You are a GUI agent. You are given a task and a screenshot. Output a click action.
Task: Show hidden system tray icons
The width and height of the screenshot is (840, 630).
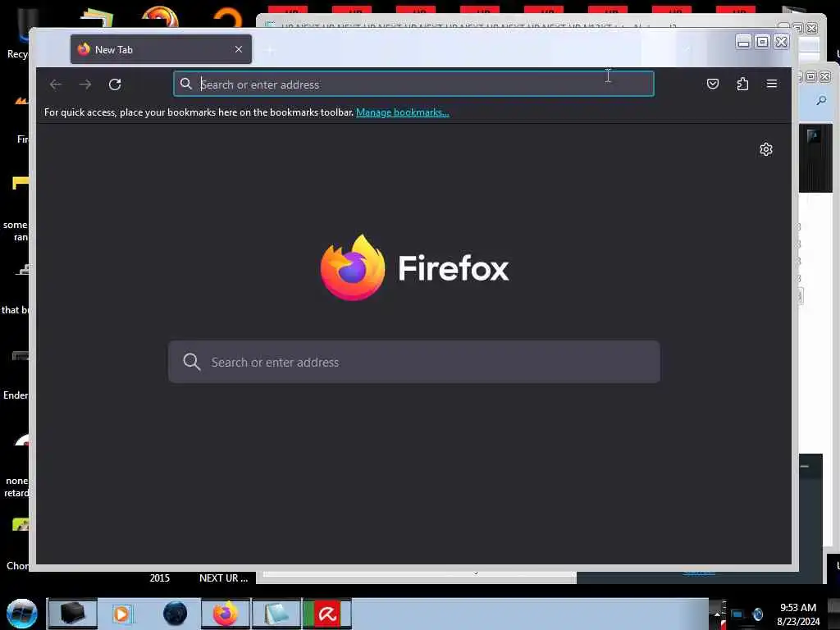717,614
